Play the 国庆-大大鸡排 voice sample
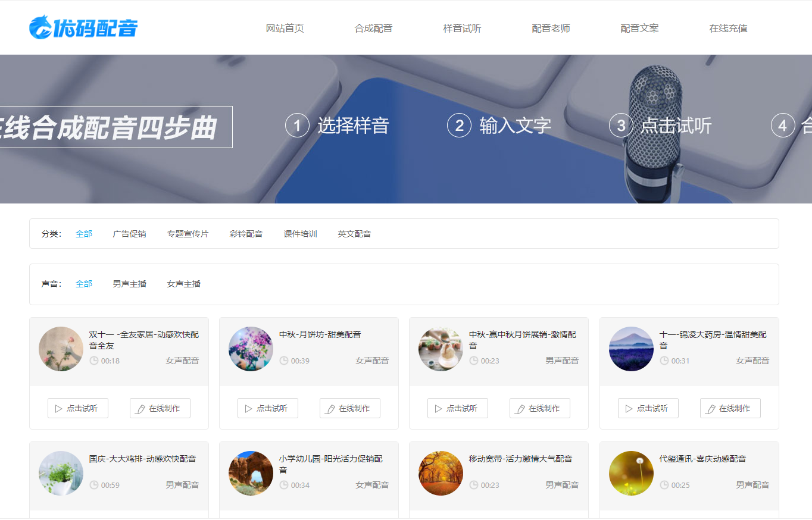 pos(78,518)
